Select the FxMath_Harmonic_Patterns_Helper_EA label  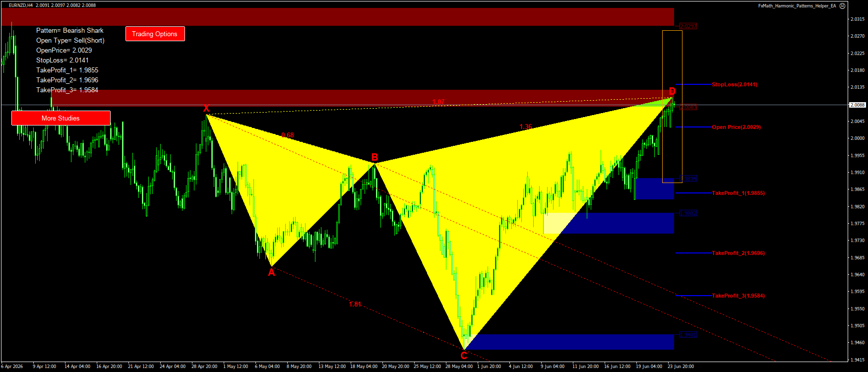coord(797,6)
